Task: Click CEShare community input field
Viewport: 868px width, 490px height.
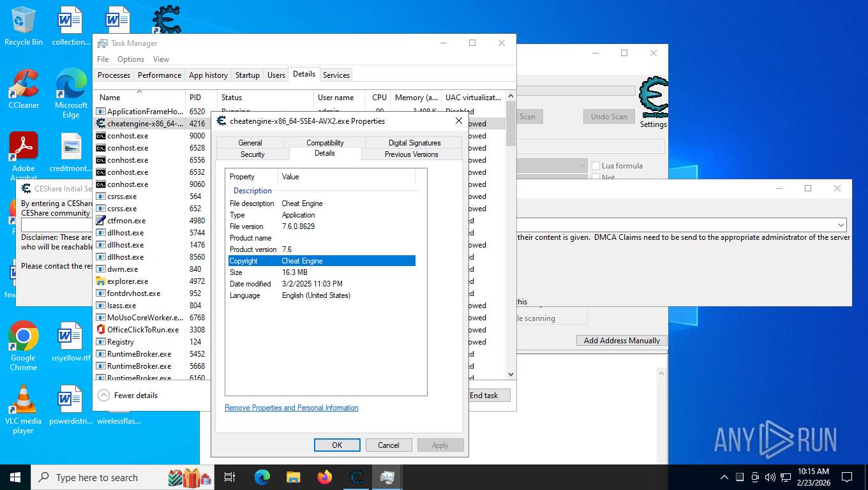Action: point(57,225)
